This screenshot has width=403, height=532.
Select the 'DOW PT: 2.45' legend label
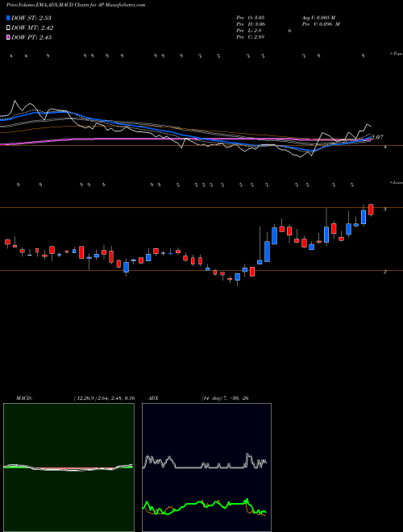tap(31, 38)
